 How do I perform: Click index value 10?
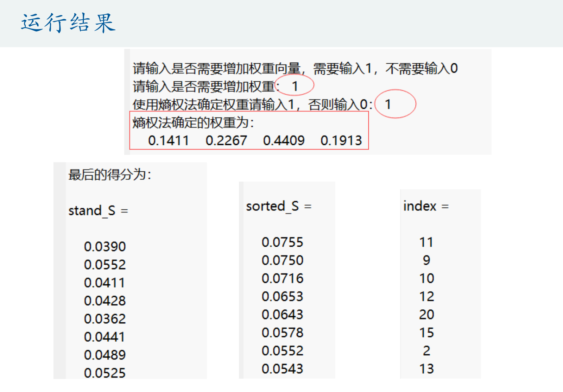(x=427, y=279)
